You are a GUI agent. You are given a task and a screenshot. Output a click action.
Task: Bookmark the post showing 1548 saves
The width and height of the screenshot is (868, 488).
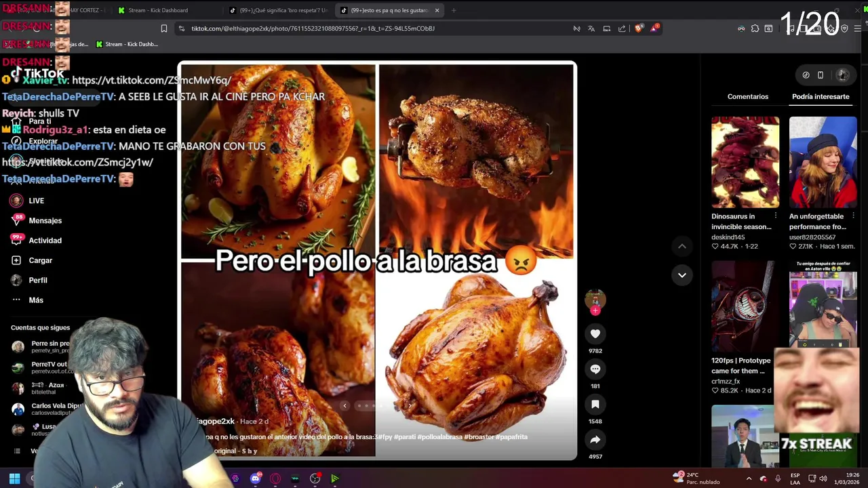(595, 404)
